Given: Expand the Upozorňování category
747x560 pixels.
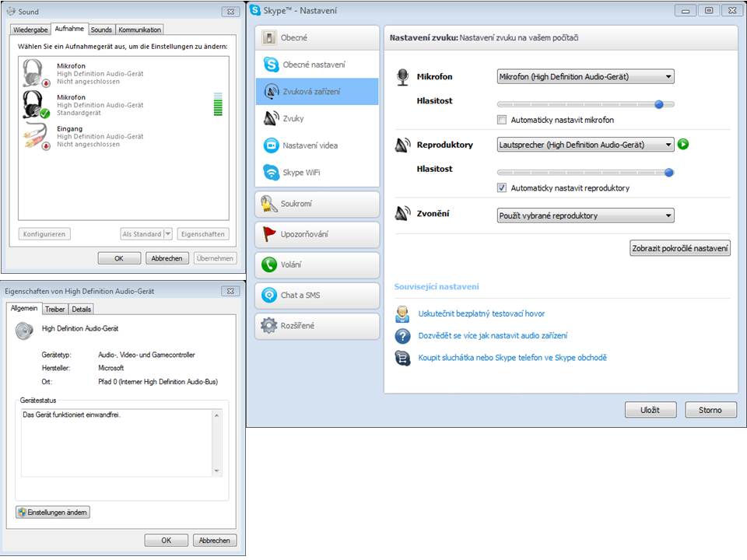Looking at the screenshot, I should click(317, 234).
